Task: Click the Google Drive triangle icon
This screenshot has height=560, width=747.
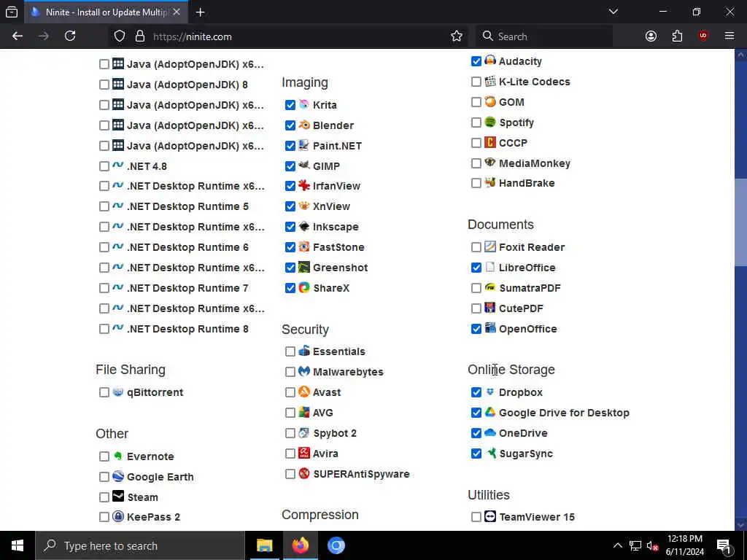Action: pyautogui.click(x=489, y=413)
